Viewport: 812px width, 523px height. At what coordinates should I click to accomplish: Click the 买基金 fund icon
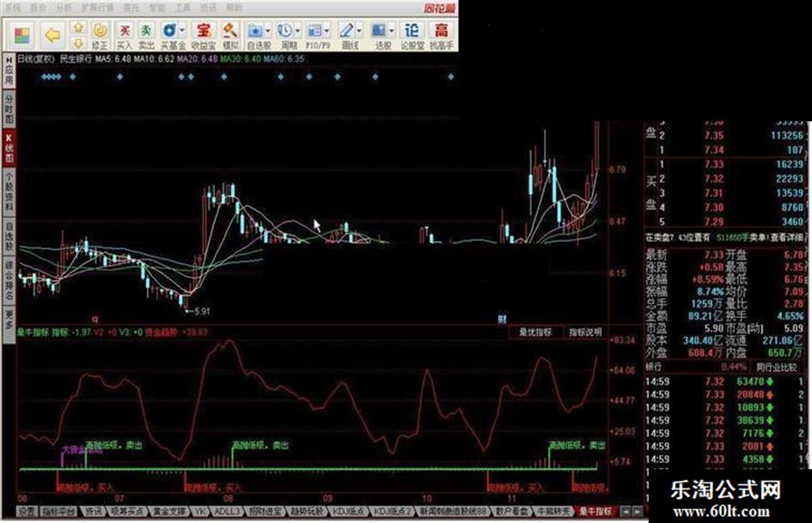pos(169,31)
